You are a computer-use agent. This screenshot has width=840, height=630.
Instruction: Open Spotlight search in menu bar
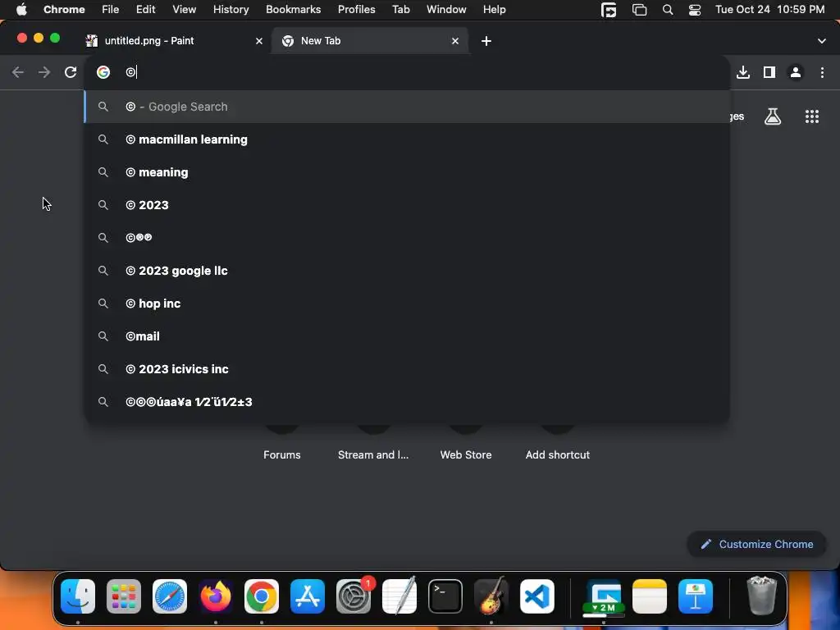click(668, 10)
